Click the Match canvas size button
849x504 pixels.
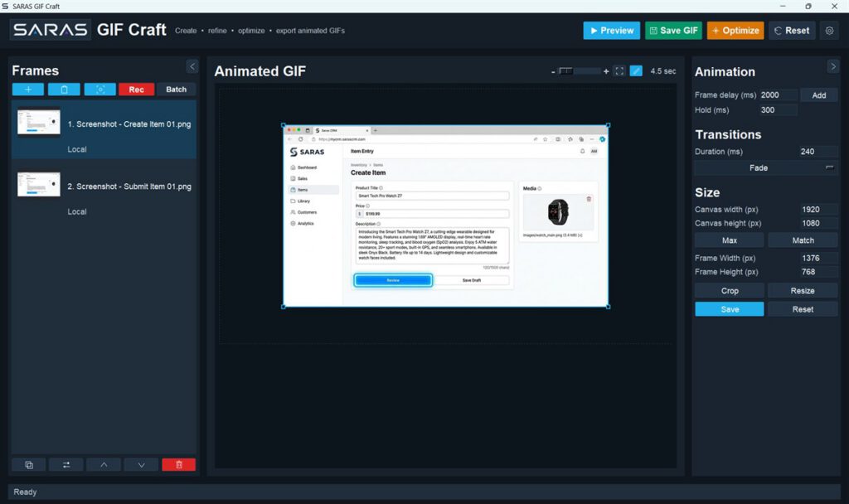pos(803,240)
